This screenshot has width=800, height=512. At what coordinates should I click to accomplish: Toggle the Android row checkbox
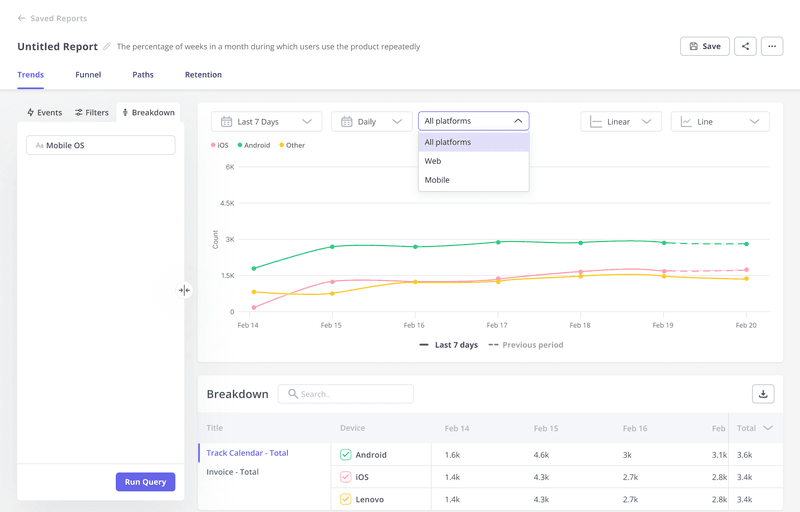346,455
